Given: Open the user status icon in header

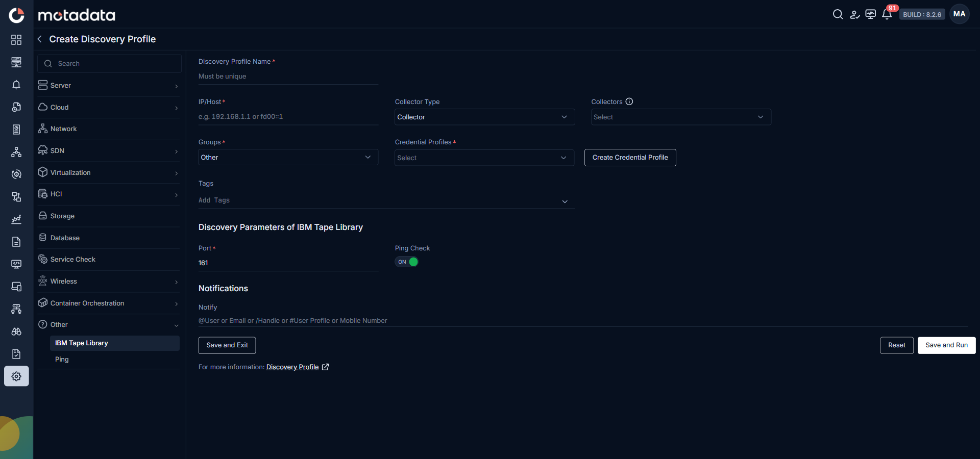Looking at the screenshot, I should [854, 14].
